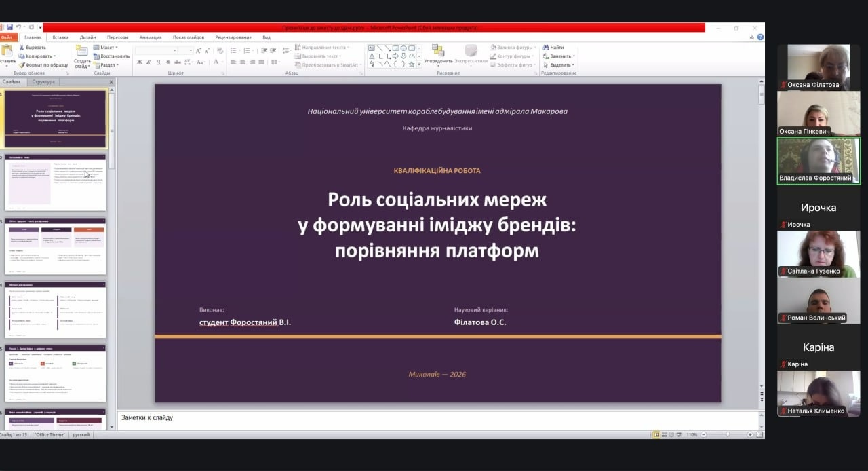Open the Выделить select dropdown

[x=558, y=65]
